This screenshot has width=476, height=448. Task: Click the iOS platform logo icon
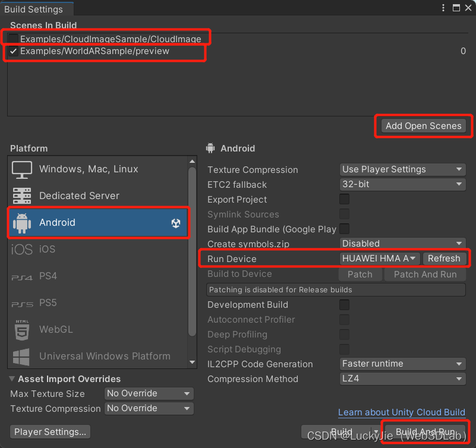pos(22,250)
